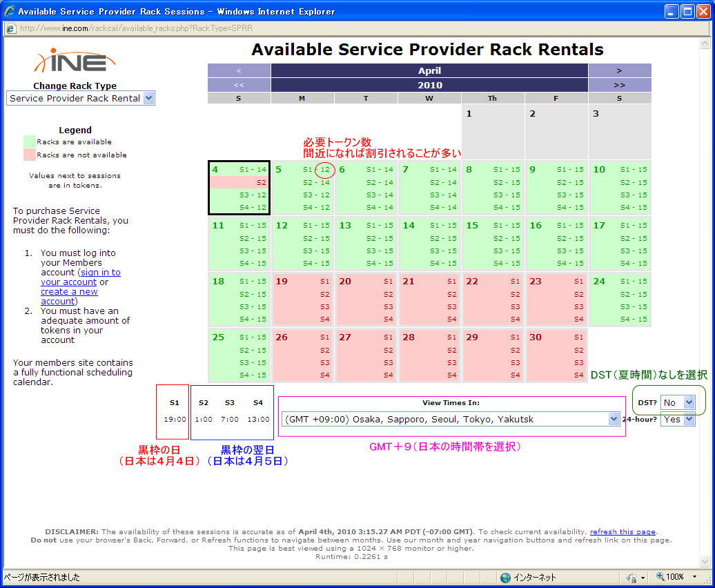Click the green Racks are available swatch
Screen dimensions: 715x588
pos(30,141)
